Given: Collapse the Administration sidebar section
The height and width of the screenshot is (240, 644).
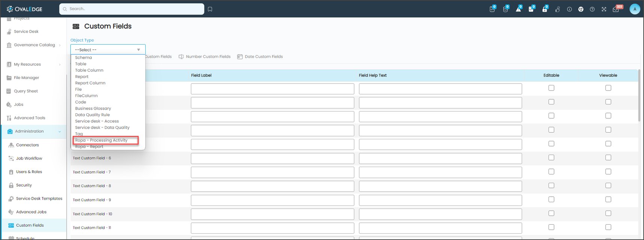Looking at the screenshot, I should click(x=60, y=131).
